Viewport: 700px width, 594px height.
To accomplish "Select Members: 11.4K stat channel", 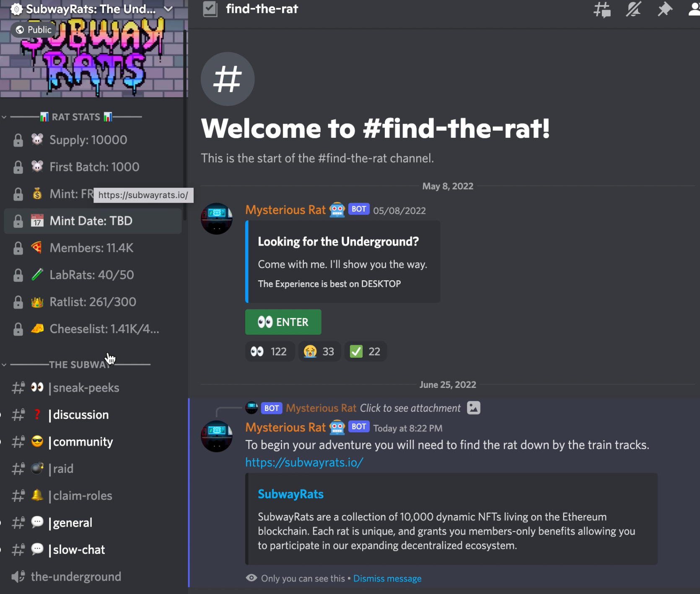I will (x=93, y=248).
